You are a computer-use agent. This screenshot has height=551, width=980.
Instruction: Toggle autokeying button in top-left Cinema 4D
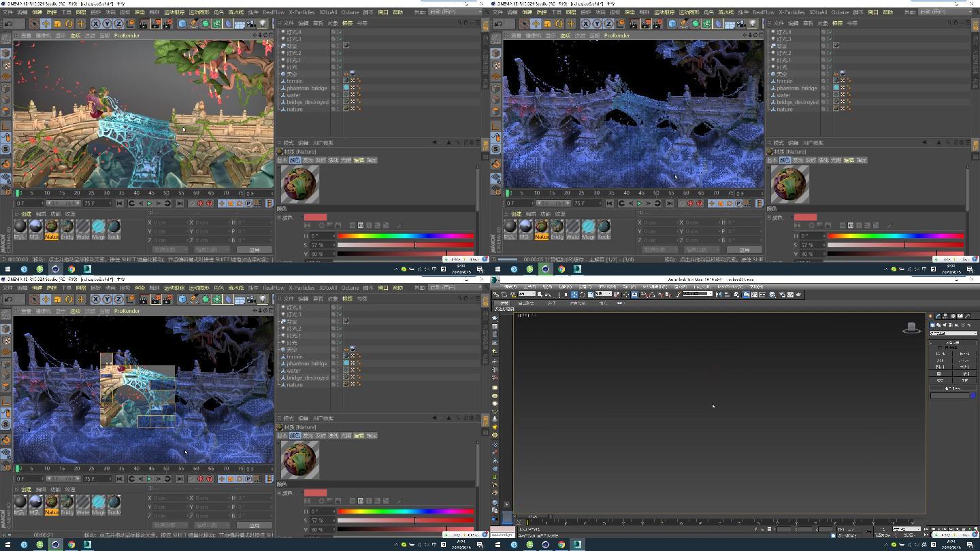(201, 203)
